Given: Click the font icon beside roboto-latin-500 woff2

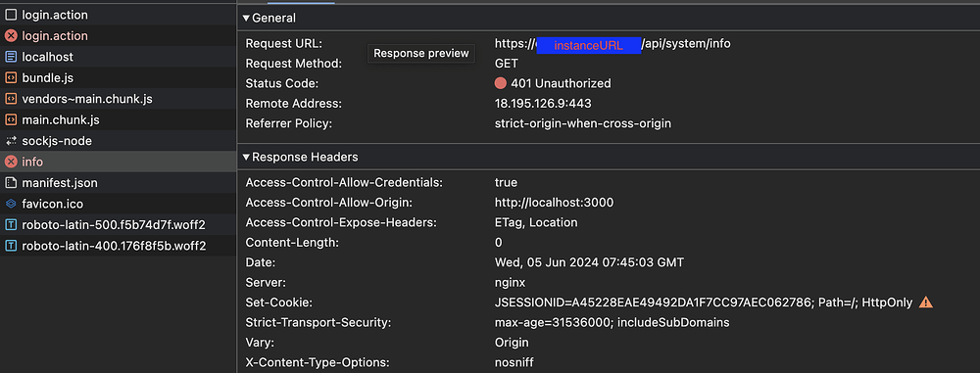Looking at the screenshot, I should point(11,225).
